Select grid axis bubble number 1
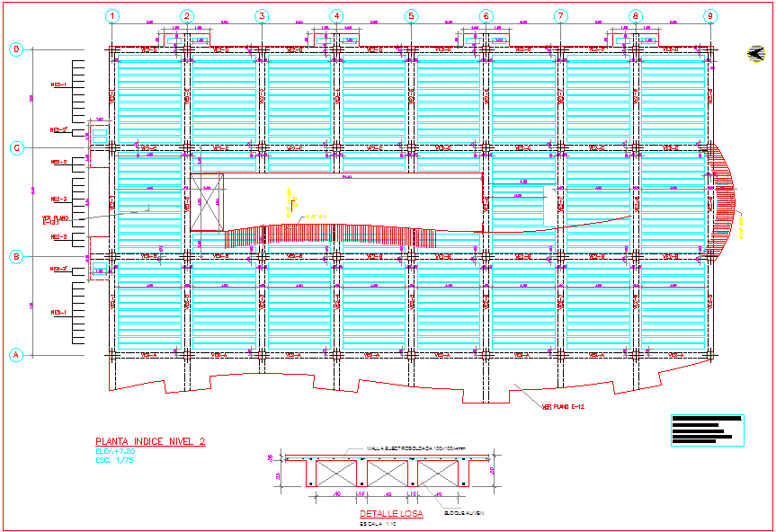This screenshot has height=532, width=776. tap(111, 16)
